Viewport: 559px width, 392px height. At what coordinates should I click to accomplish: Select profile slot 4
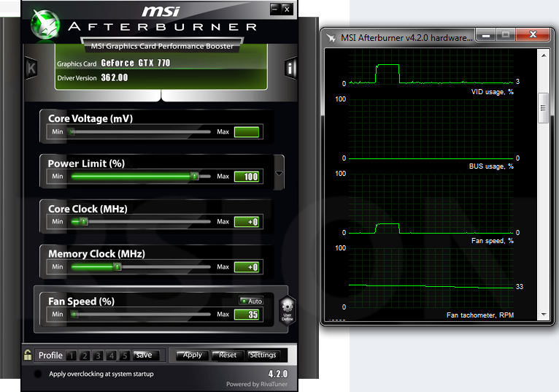coord(112,356)
